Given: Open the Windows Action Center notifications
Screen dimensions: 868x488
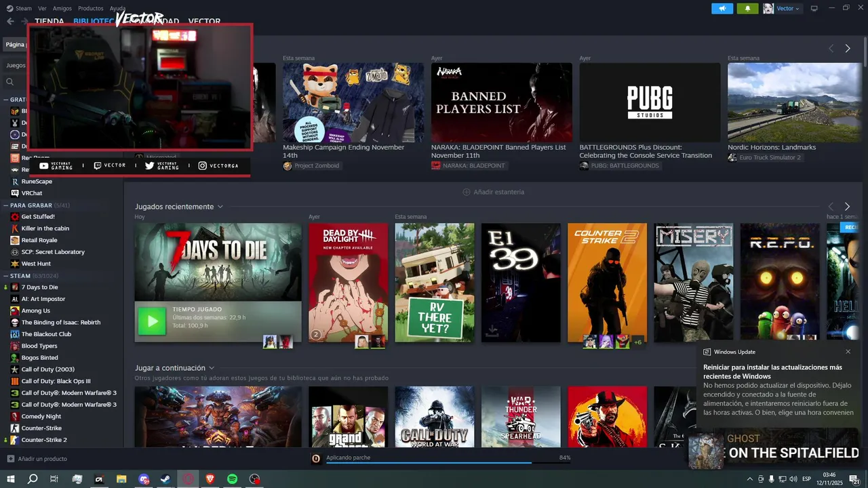Looking at the screenshot, I should [x=854, y=479].
